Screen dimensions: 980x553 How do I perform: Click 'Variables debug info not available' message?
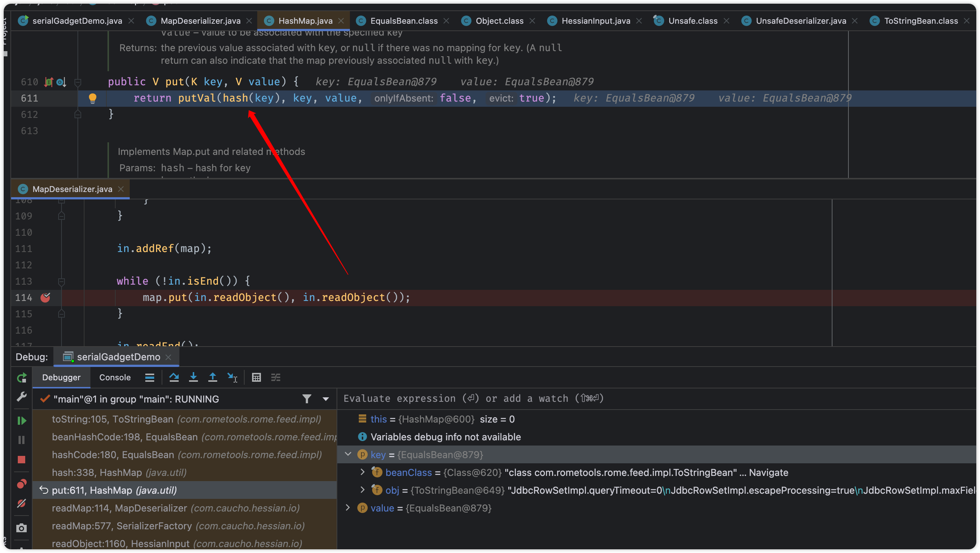coord(445,437)
